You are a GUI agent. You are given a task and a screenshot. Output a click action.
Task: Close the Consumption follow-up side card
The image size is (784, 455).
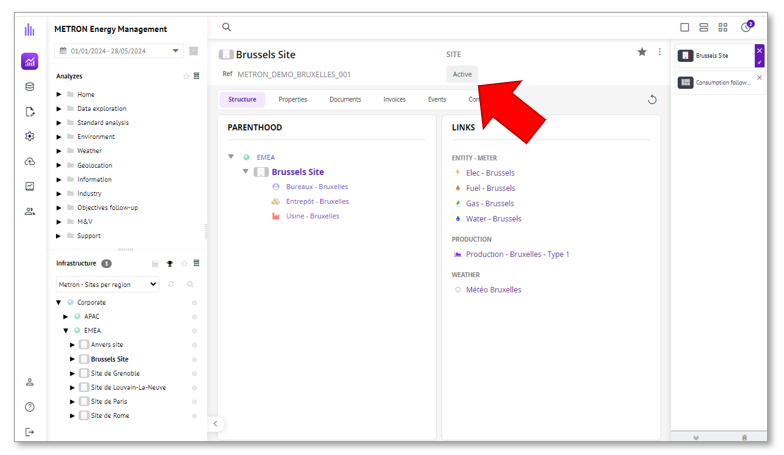(x=760, y=78)
